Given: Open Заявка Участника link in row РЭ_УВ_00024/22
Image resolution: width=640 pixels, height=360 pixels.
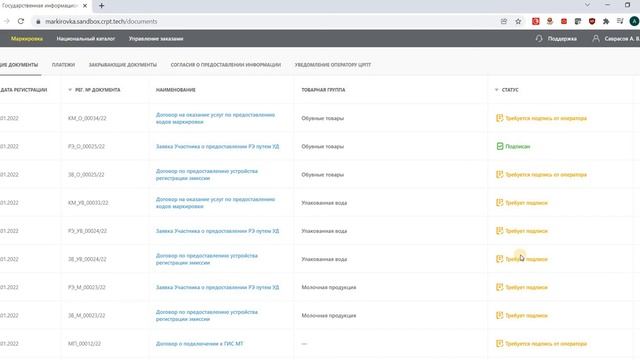Looking at the screenshot, I should coord(218,231).
